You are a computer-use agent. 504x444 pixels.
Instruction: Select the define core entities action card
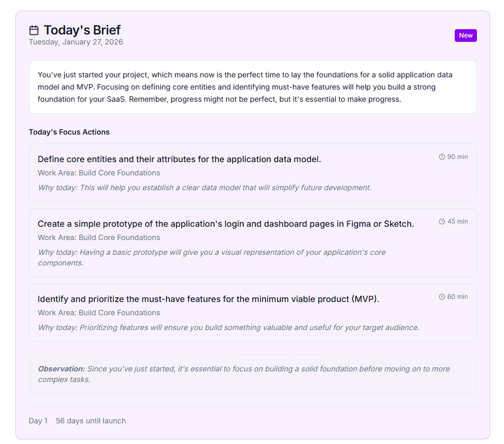pyautogui.click(x=253, y=173)
